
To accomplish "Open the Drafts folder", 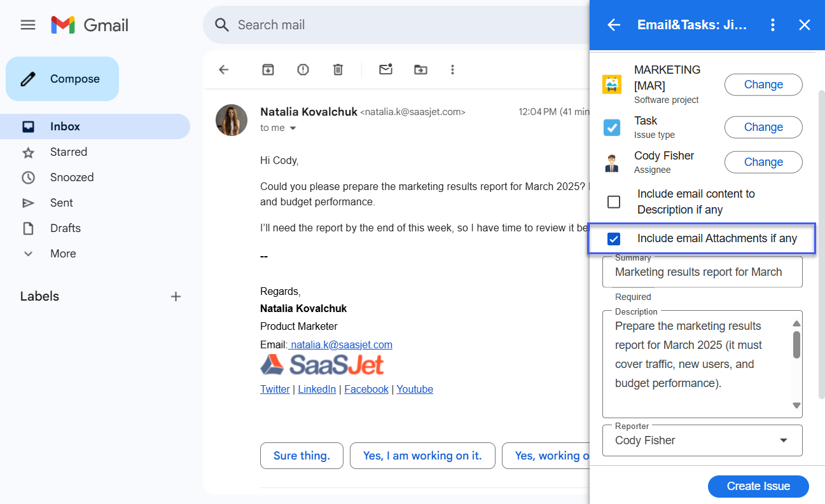I will click(x=66, y=228).
